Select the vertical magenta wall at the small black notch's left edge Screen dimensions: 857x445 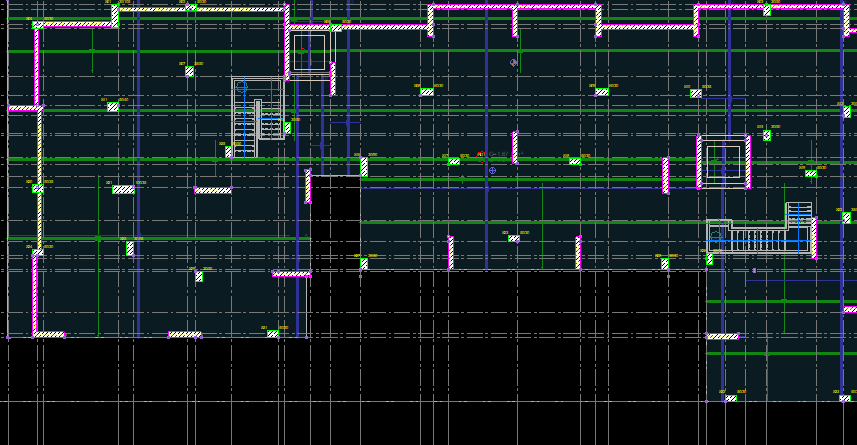point(308,186)
